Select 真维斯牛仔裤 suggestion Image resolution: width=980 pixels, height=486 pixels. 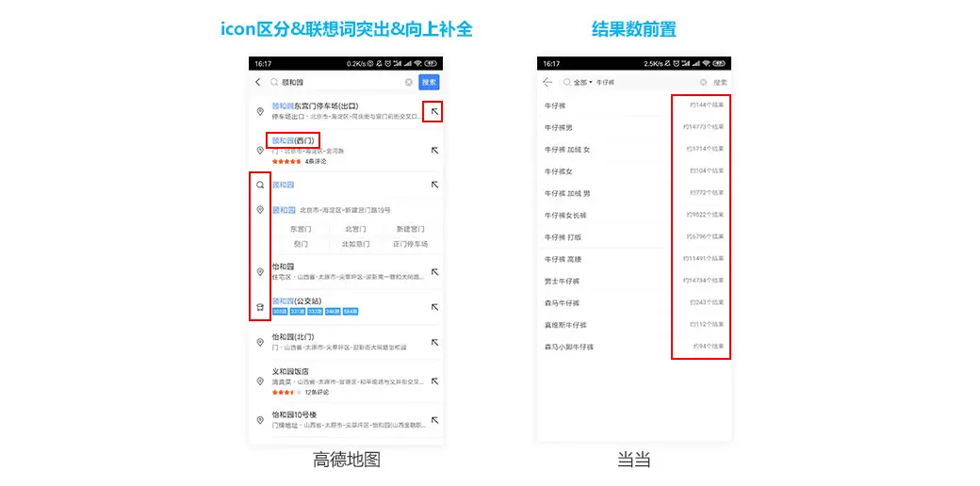565,325
